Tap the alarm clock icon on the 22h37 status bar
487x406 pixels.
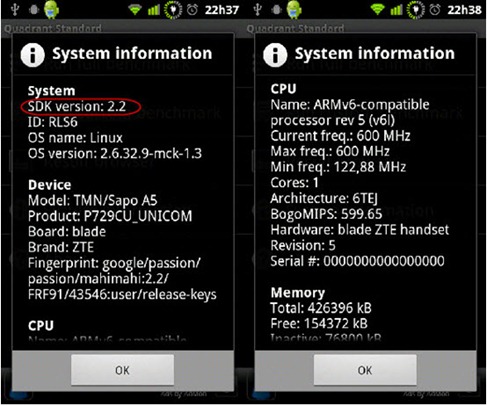[192, 10]
